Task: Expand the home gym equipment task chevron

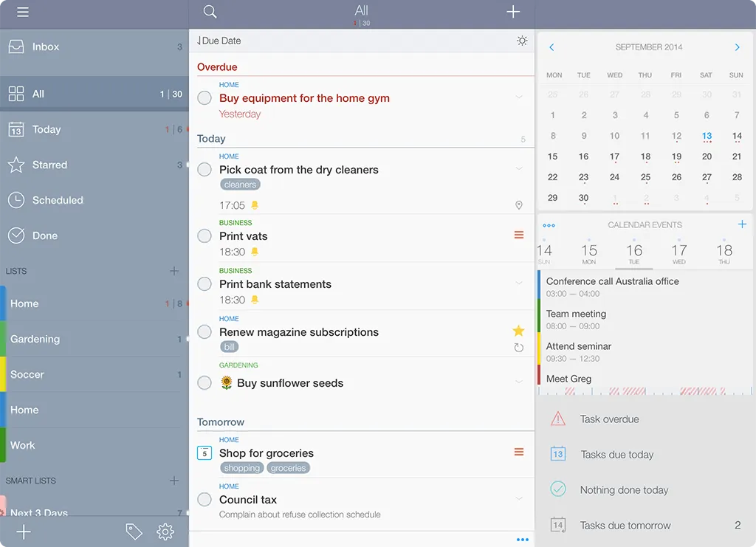Action: point(519,97)
